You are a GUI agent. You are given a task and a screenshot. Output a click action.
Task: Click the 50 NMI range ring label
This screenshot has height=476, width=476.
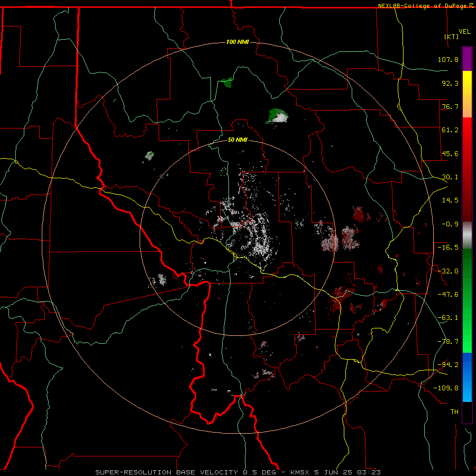[237, 140]
